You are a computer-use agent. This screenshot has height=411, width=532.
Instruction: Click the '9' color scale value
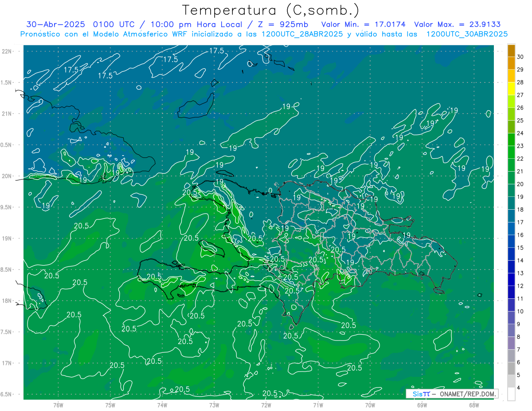pos(519,324)
